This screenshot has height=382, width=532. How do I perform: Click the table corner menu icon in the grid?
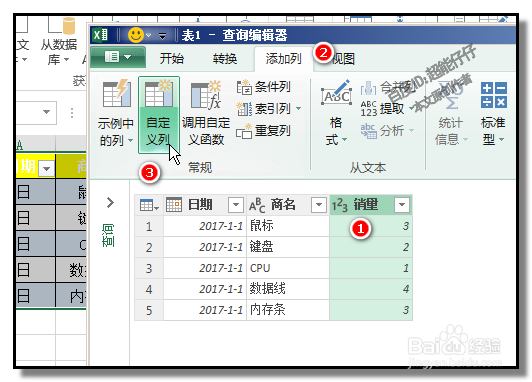149,205
